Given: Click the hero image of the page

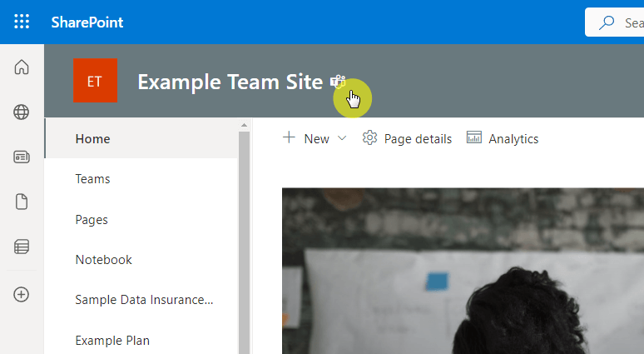Looking at the screenshot, I should click(x=463, y=271).
